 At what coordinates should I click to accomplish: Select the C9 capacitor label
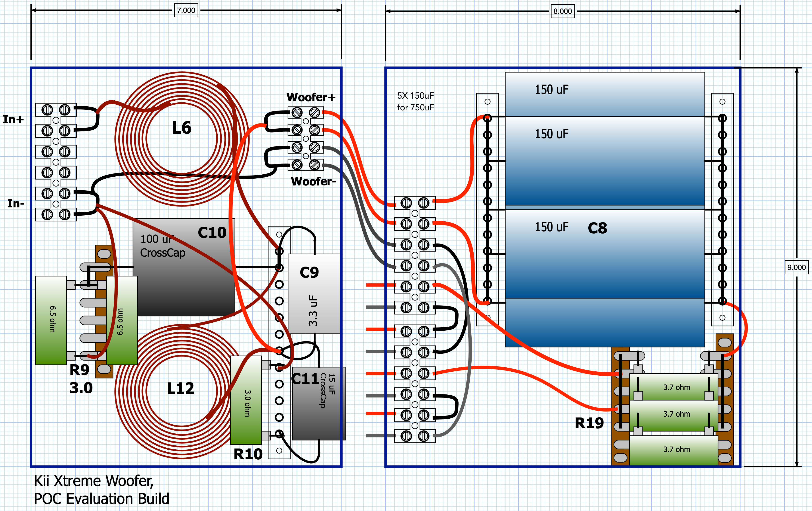309,272
